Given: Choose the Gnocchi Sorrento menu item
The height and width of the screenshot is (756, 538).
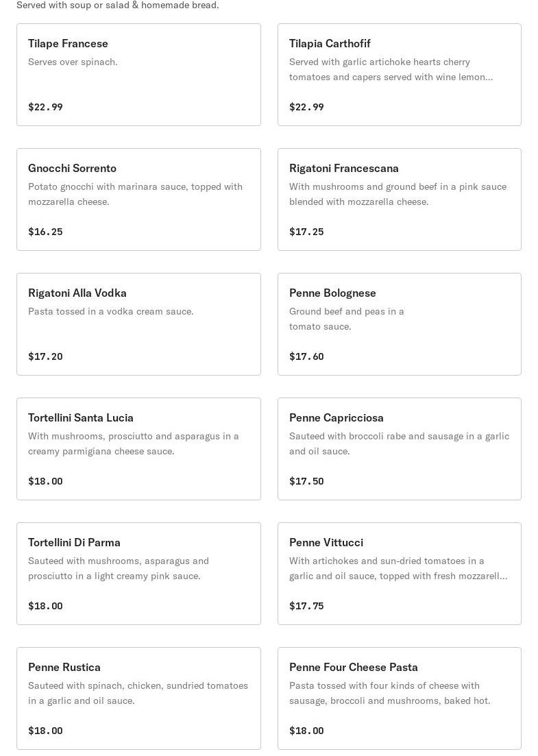Looking at the screenshot, I should coord(139,199).
